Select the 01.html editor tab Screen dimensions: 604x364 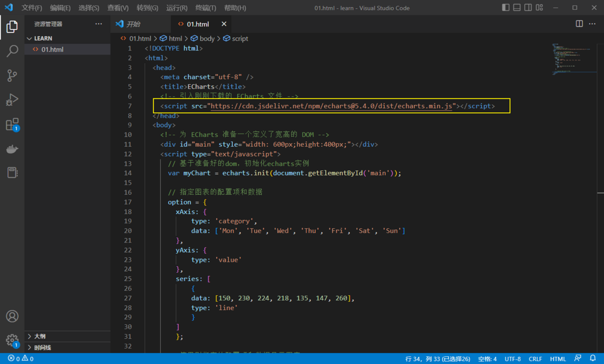tap(201, 24)
